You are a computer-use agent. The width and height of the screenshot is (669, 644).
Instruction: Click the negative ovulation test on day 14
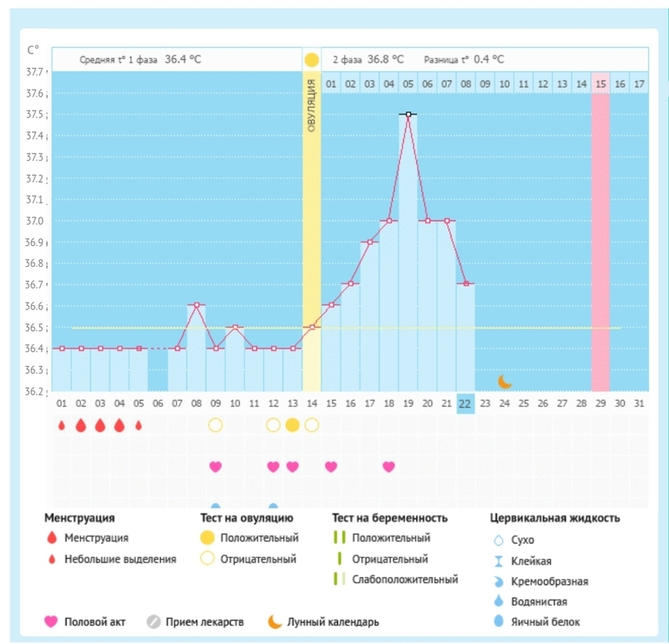[x=312, y=425]
